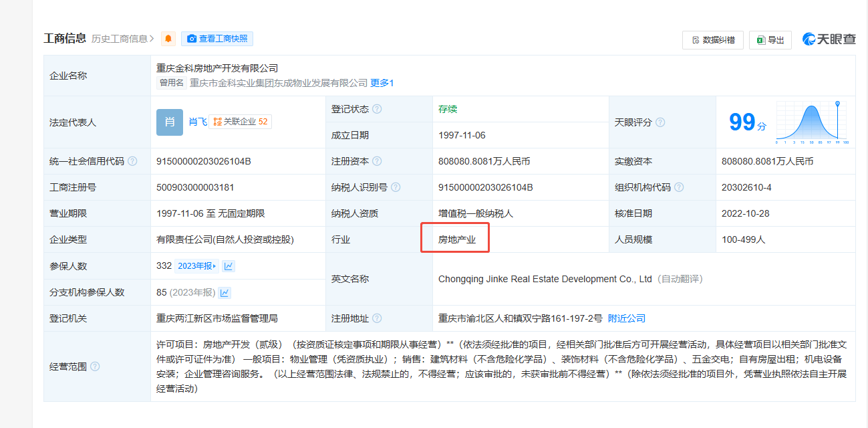Click 人员规模 value 100-499人
The width and height of the screenshot is (868, 428).
[x=744, y=239]
